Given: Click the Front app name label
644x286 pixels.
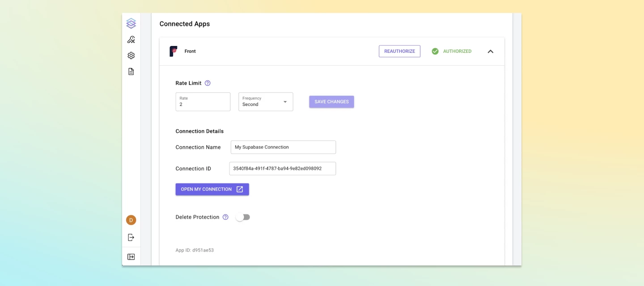Looking at the screenshot, I should (190, 51).
